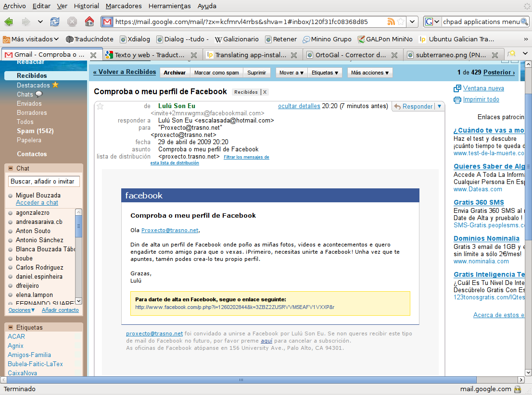The height and width of the screenshot is (395, 532).
Task: Click the printer icon beside Imprimir todo
Action: (x=457, y=99)
